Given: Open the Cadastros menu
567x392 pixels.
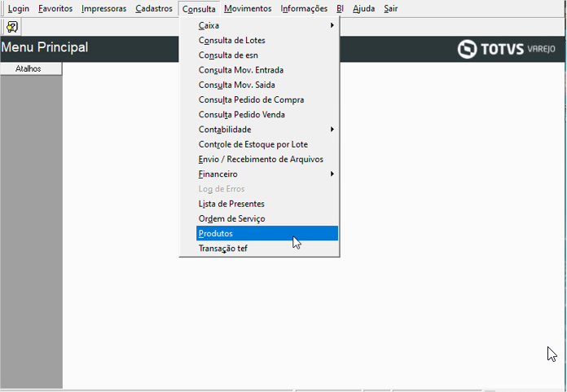Looking at the screenshot, I should tap(154, 8).
